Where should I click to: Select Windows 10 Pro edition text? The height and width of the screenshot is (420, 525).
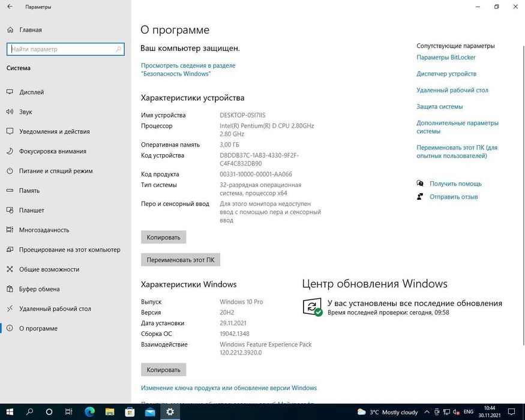tap(241, 301)
